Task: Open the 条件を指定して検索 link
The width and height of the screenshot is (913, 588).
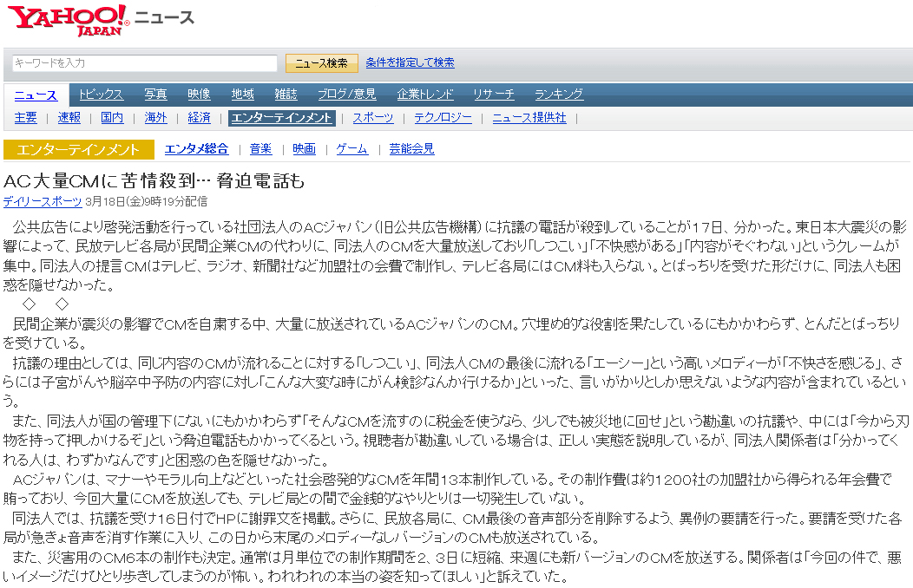Action: tap(410, 63)
